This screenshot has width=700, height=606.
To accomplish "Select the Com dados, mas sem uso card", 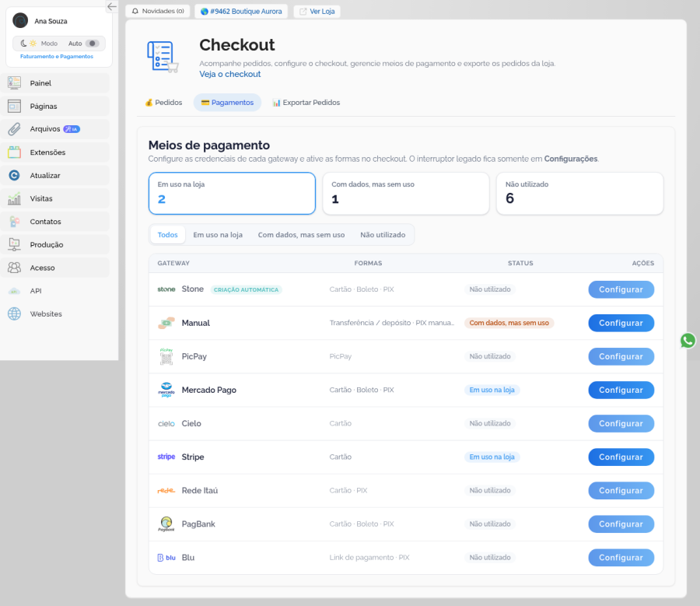I will pyautogui.click(x=406, y=194).
